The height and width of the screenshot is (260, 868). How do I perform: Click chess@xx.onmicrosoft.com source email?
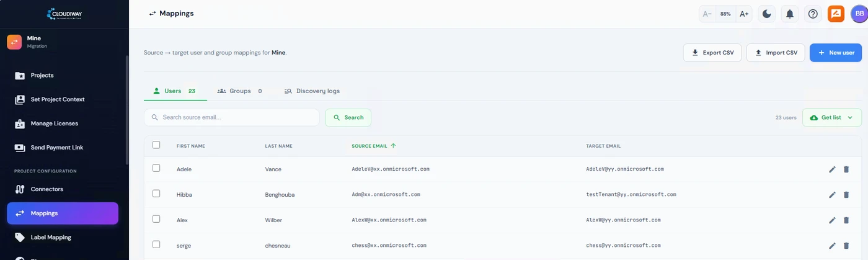click(x=389, y=245)
